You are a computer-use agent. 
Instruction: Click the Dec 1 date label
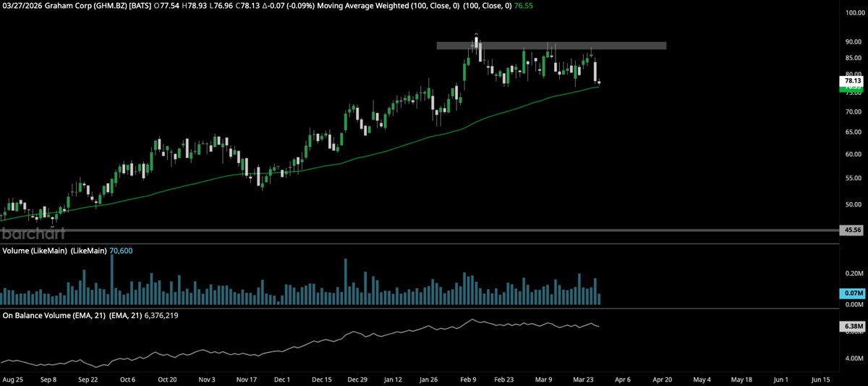pos(284,379)
